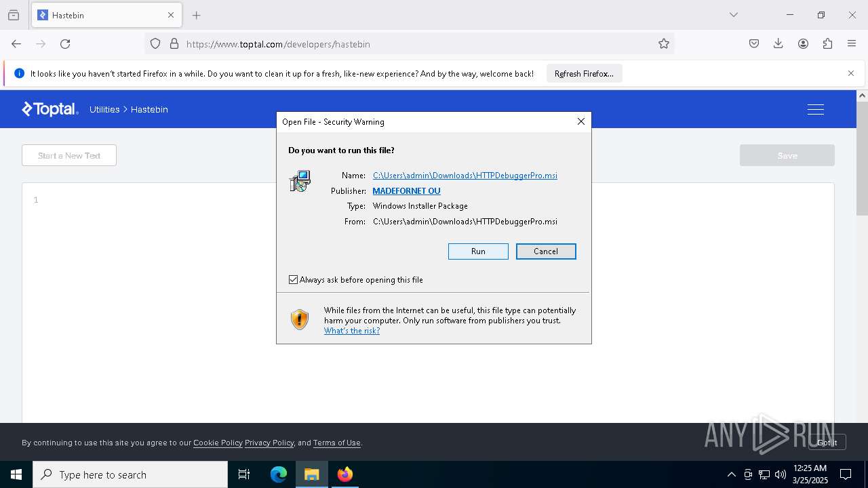Open the Privacy Policy link

(269, 443)
